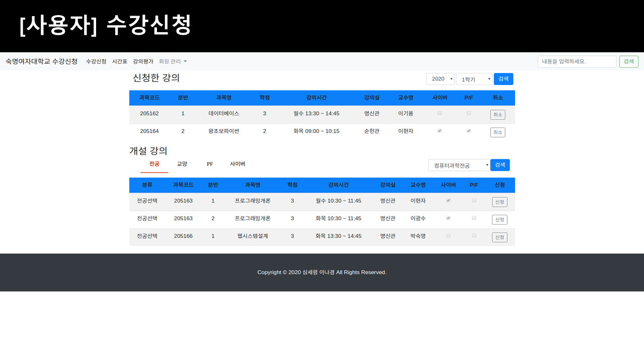Switch to the PF tab
Image resolution: width=644 pixels, height=362 pixels.
(x=209, y=163)
